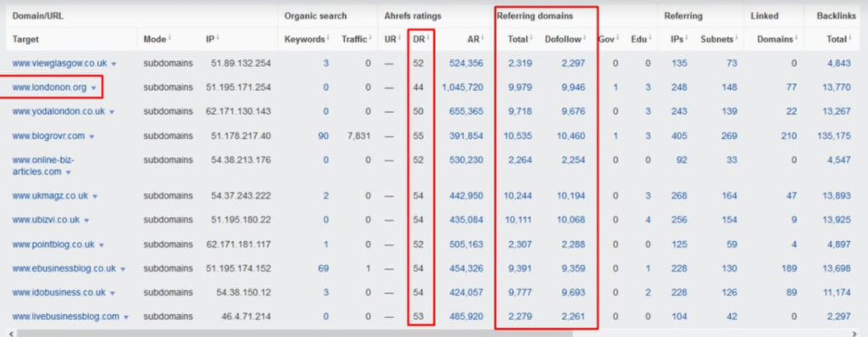Expand dropdown arrow beside www.londonon.org
Image resolution: width=868 pixels, height=337 pixels.
[x=93, y=88]
